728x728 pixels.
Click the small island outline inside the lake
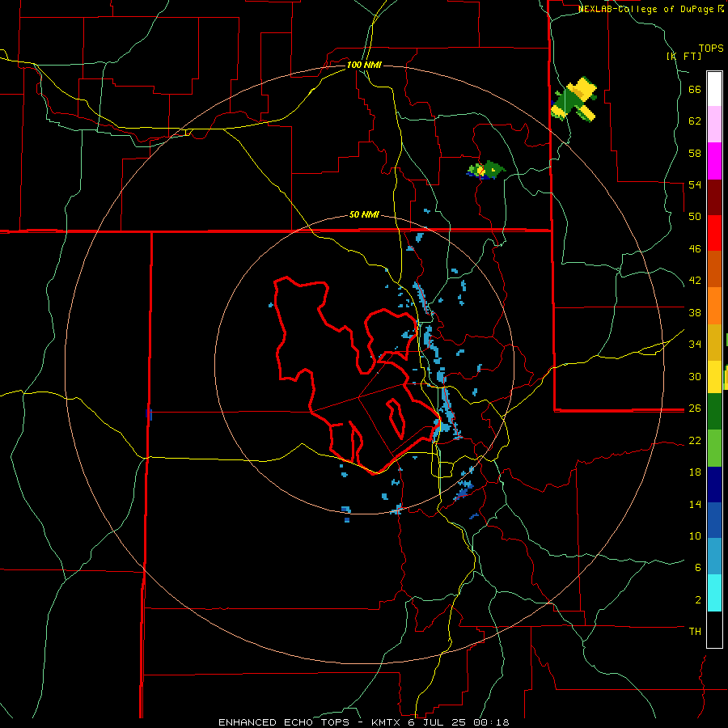click(396, 419)
